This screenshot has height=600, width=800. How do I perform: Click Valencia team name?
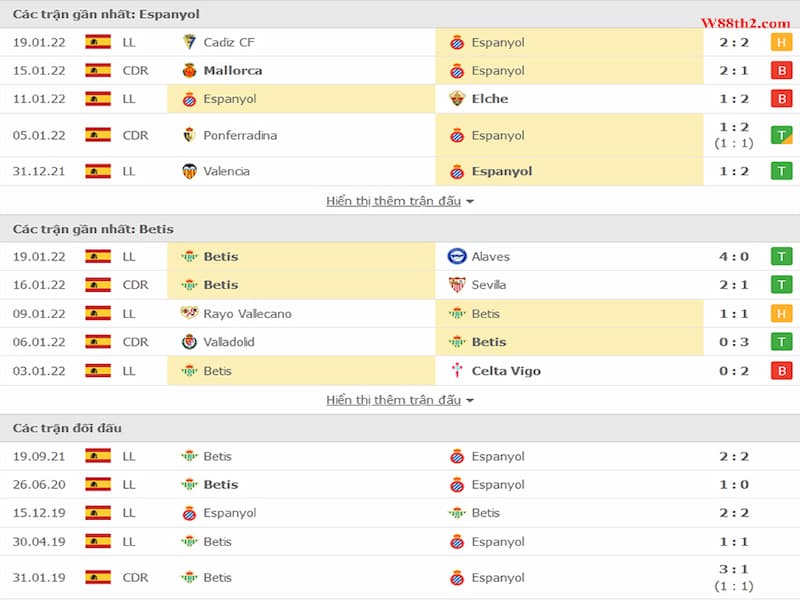pyautogui.click(x=227, y=171)
